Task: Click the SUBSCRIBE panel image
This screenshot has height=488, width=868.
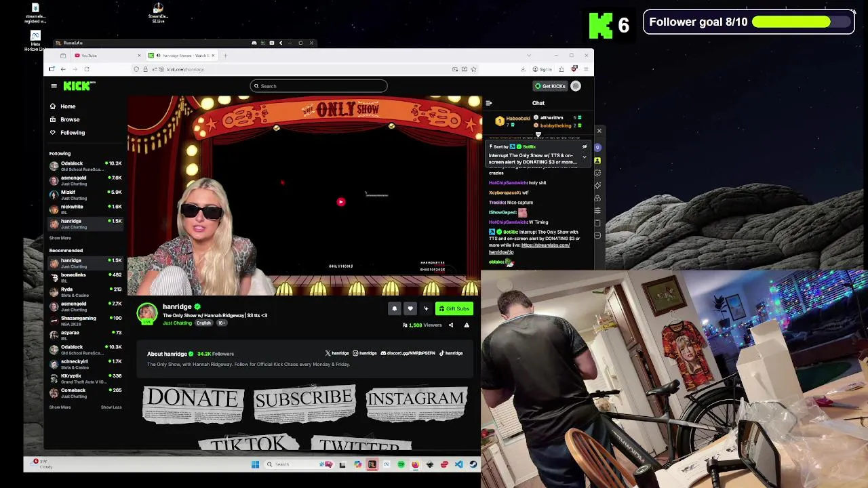Action: pyautogui.click(x=304, y=403)
